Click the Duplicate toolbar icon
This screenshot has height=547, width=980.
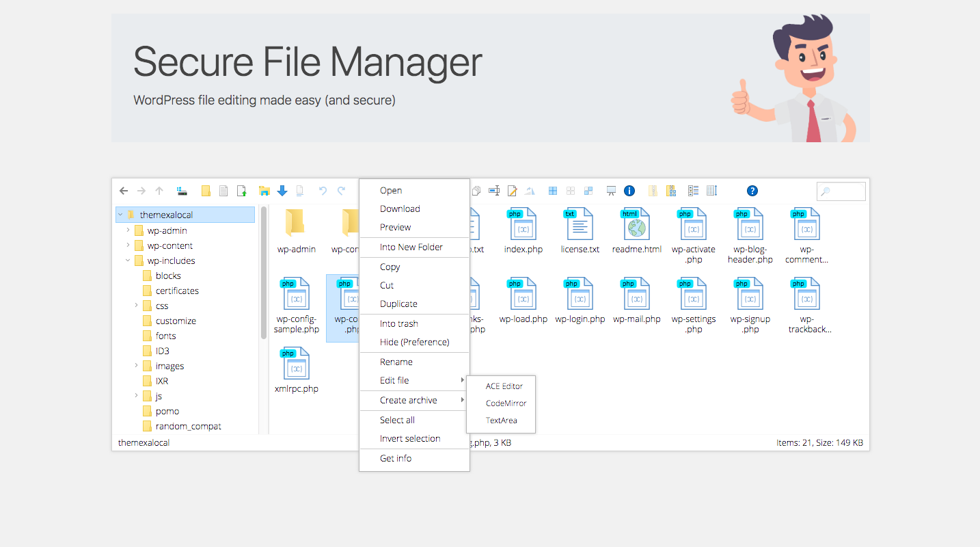pyautogui.click(x=476, y=191)
